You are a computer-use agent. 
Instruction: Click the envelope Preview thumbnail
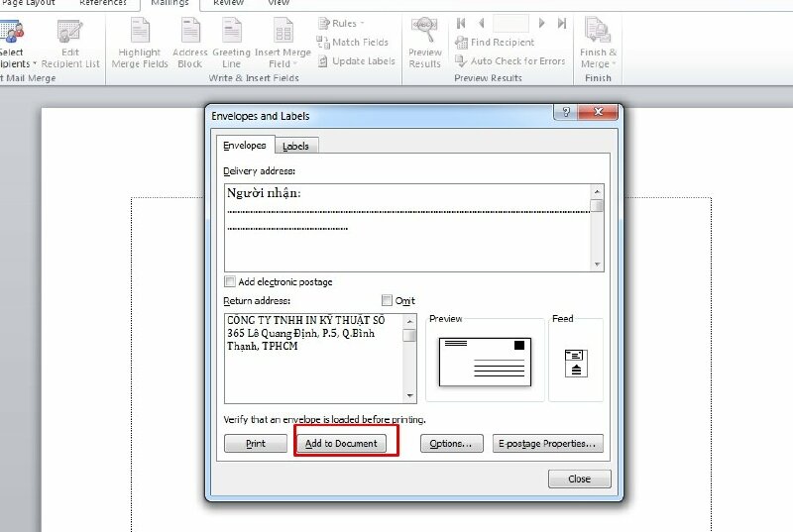click(x=485, y=359)
